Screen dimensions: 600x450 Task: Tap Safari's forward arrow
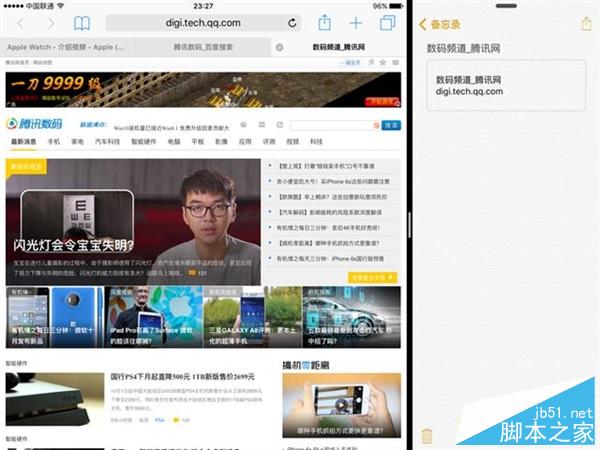[51, 23]
